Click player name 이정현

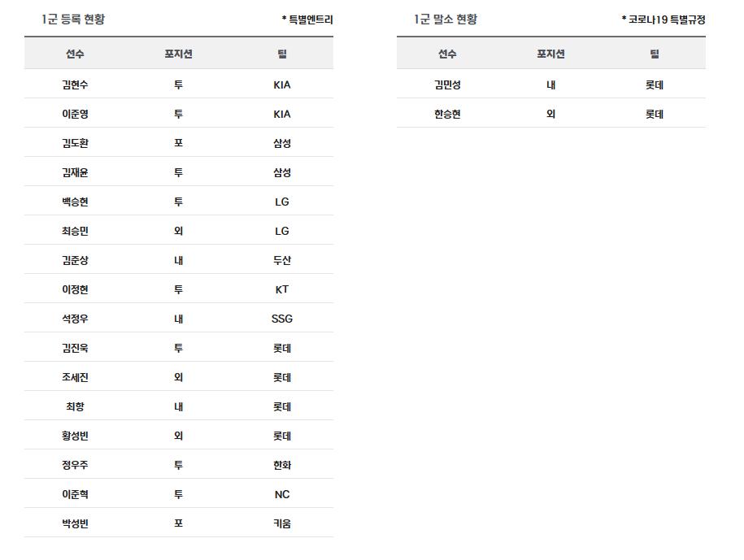(x=75, y=289)
